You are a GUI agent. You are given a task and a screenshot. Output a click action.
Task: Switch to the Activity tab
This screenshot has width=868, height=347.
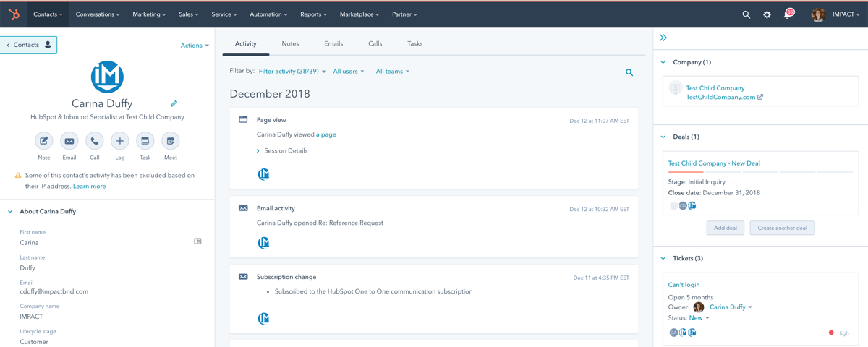point(246,43)
